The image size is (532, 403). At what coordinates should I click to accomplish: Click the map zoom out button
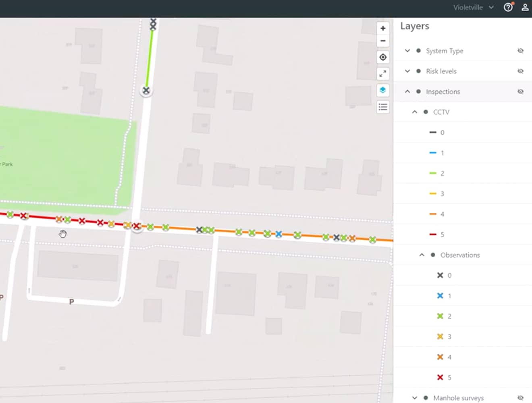coord(383,41)
